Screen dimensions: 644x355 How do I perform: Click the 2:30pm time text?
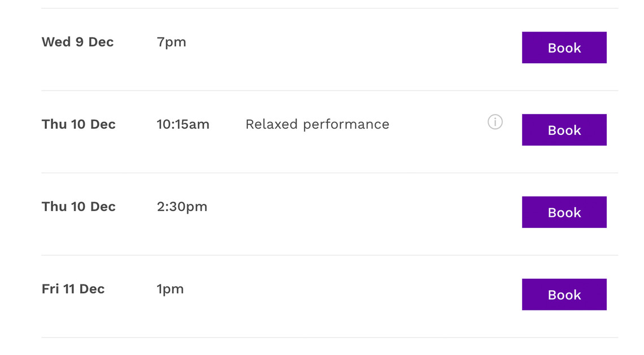click(x=182, y=207)
